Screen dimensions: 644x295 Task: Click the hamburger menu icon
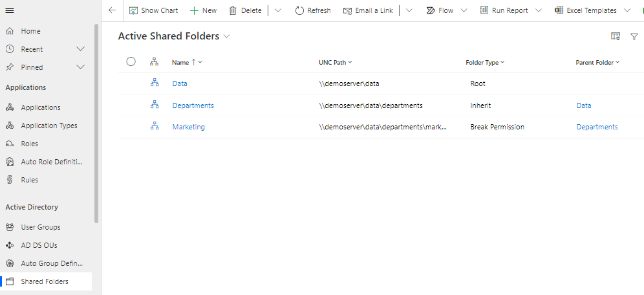tap(10, 10)
